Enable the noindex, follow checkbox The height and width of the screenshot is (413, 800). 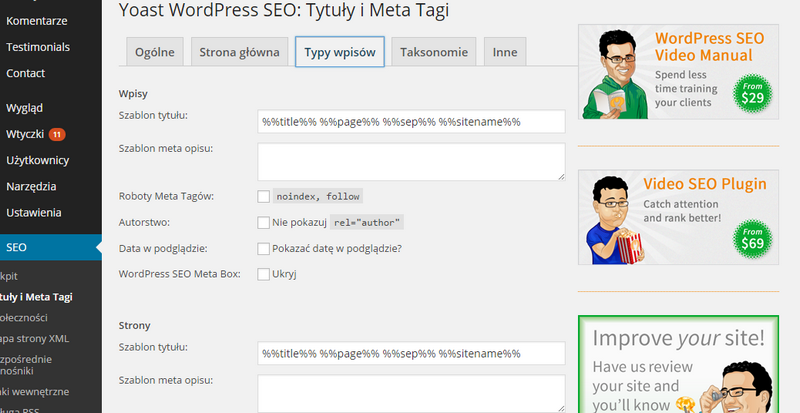coord(263,197)
